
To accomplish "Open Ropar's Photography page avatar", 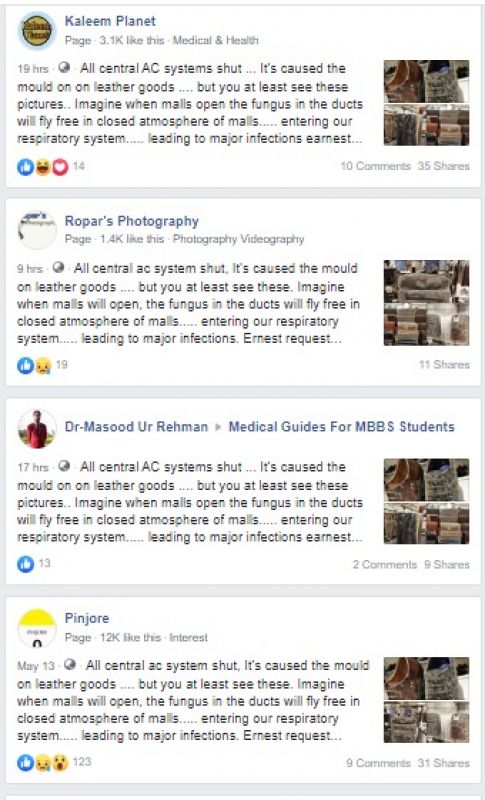I will [x=37, y=230].
